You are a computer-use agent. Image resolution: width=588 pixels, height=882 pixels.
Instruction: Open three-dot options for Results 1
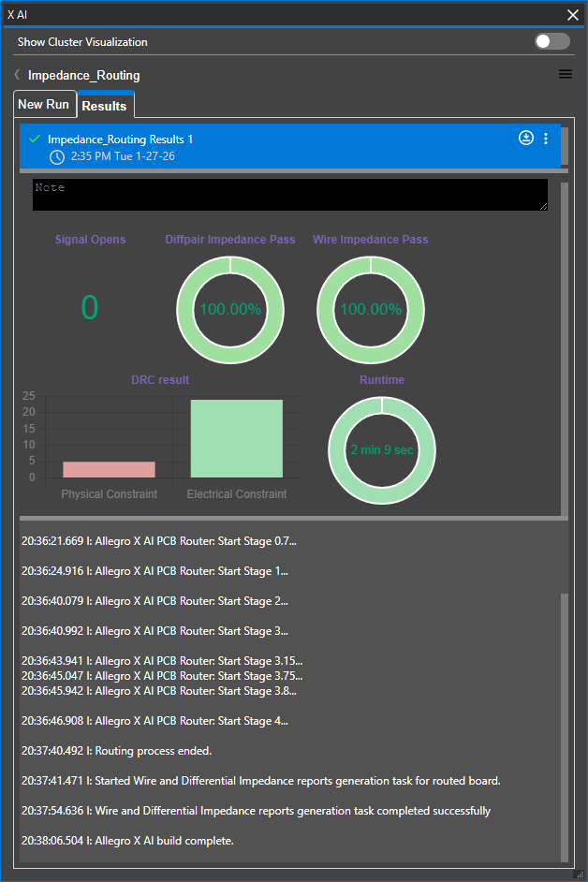[x=546, y=139]
